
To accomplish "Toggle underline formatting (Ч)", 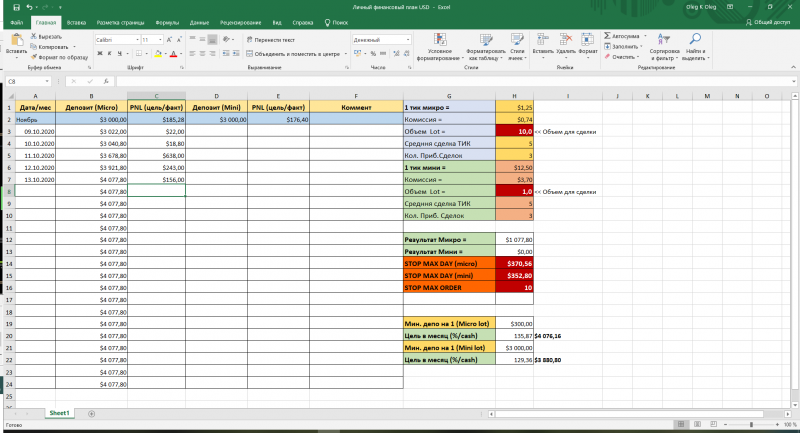I will tap(119, 54).
